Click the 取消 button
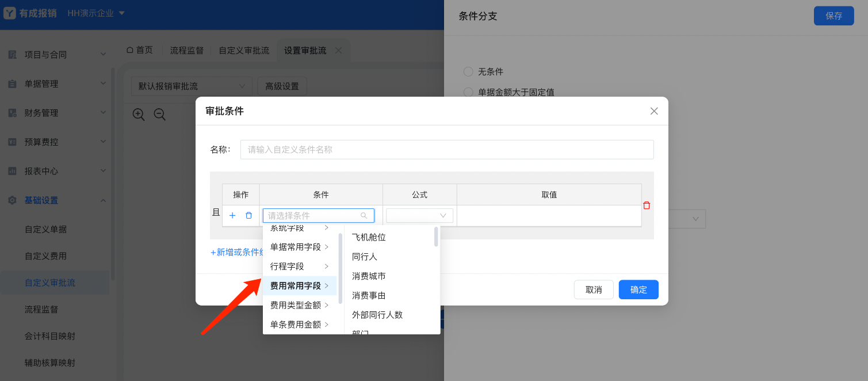868x381 pixels. (594, 289)
